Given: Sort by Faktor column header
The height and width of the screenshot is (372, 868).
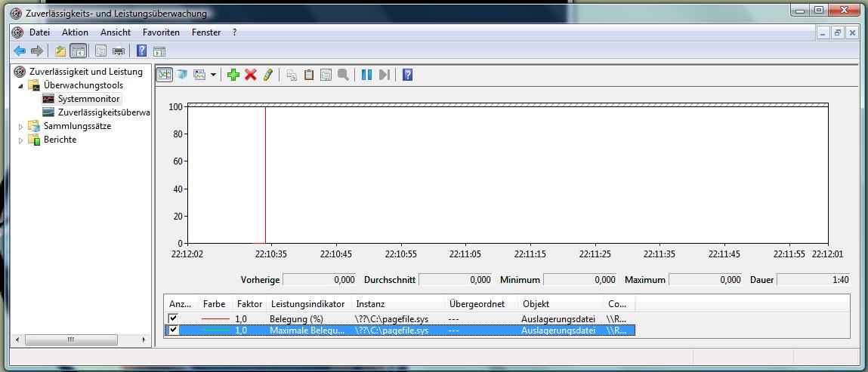Looking at the screenshot, I should pyautogui.click(x=249, y=304).
